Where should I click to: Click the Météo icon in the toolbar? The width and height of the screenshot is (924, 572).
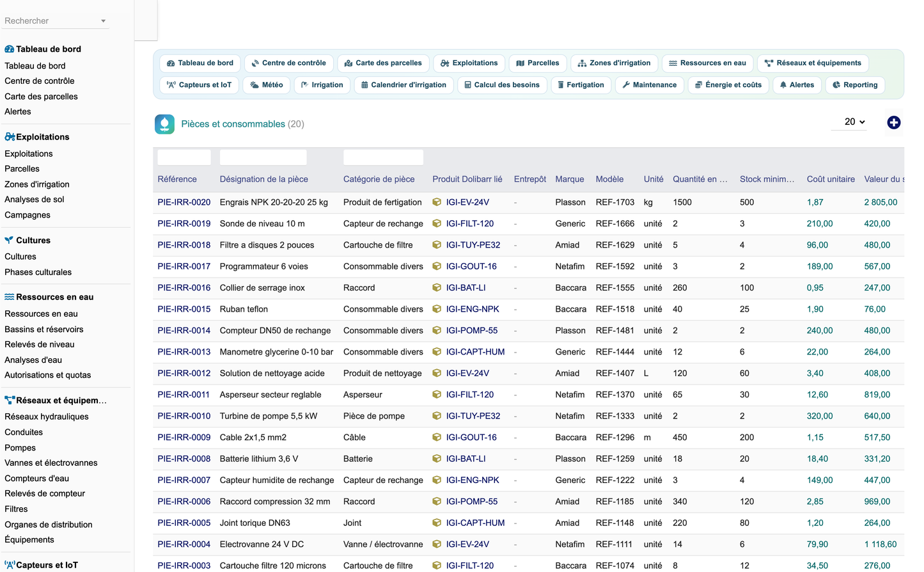(x=254, y=85)
